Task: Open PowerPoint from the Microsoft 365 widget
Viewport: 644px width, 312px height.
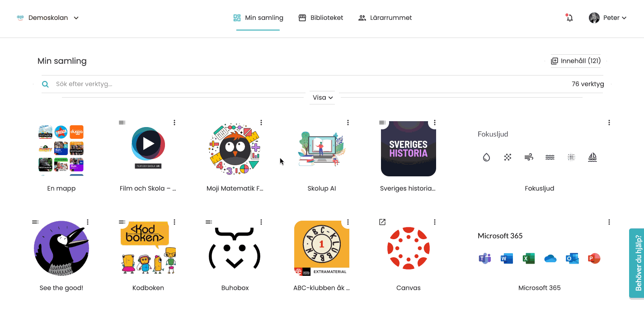Action: point(594,259)
